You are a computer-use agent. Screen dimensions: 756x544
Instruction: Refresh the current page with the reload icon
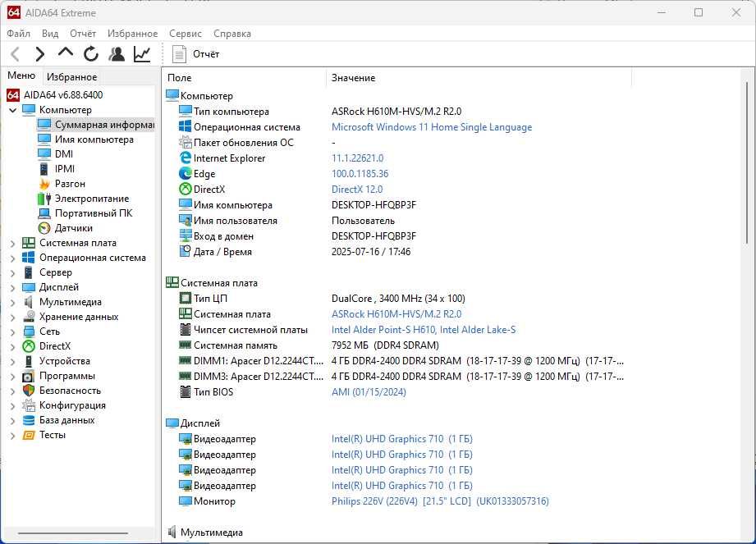pyautogui.click(x=90, y=54)
